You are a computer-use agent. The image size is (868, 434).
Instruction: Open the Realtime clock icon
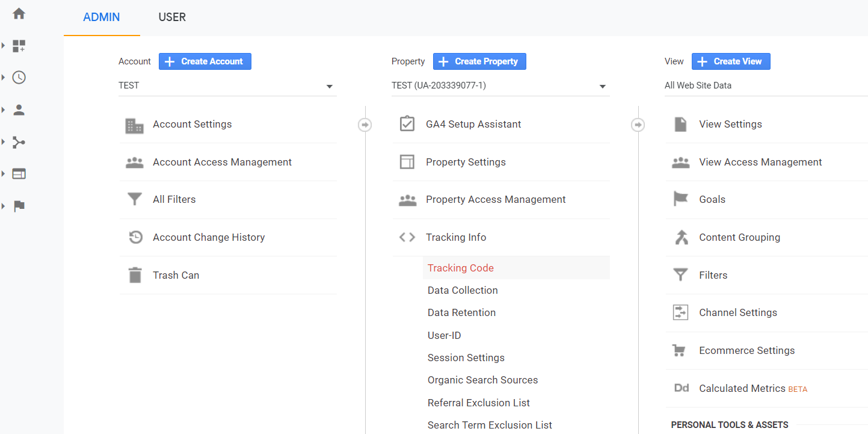[x=19, y=78]
